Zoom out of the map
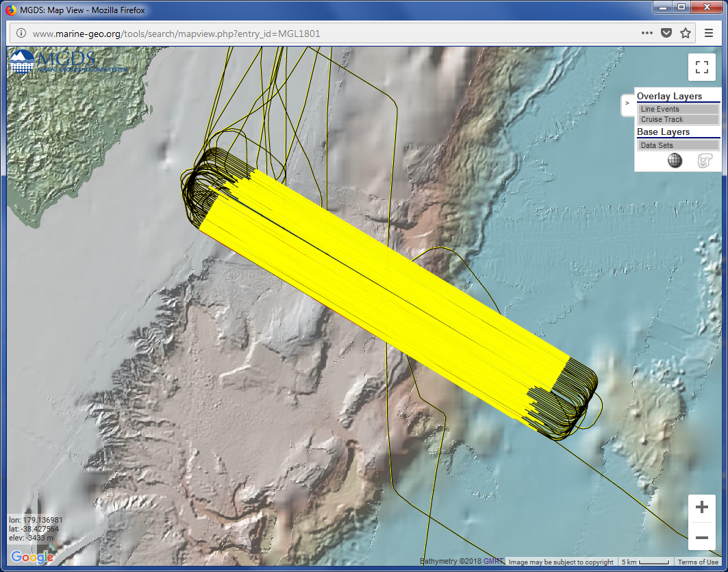The image size is (728, 572). [x=701, y=538]
